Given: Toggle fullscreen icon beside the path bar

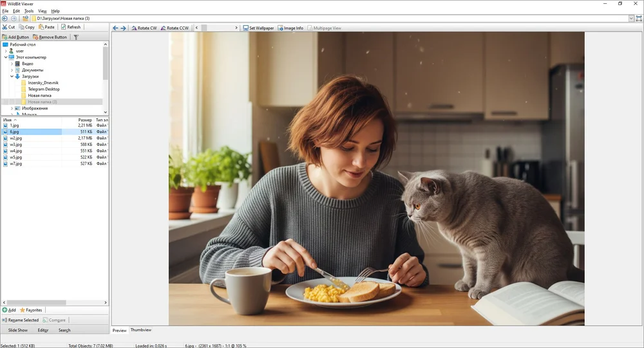Looking at the screenshot, I should click(639, 19).
